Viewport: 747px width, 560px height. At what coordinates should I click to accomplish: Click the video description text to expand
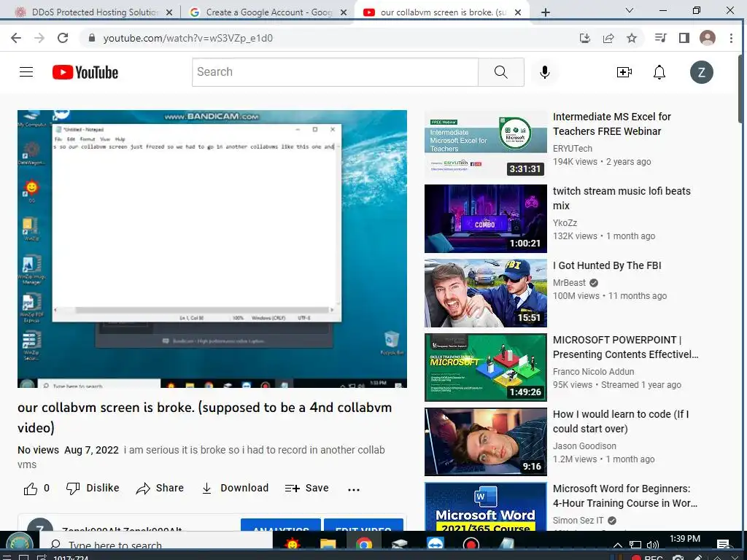click(x=201, y=457)
